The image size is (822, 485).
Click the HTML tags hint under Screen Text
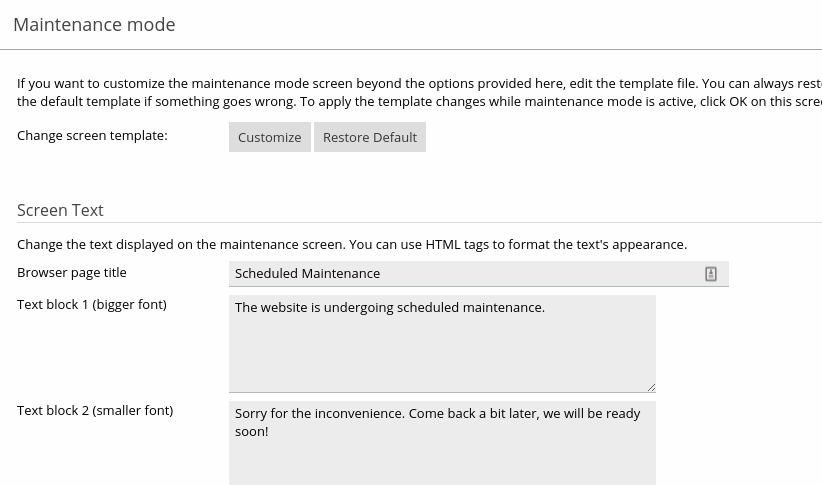351,245
